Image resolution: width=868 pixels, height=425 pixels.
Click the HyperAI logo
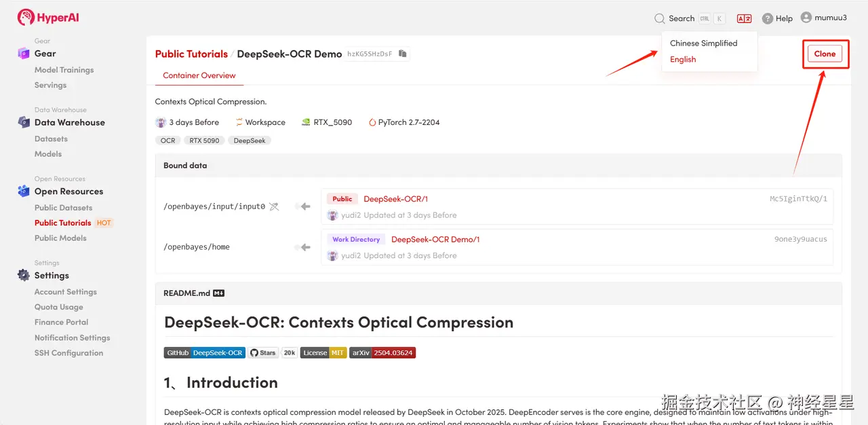coord(48,18)
